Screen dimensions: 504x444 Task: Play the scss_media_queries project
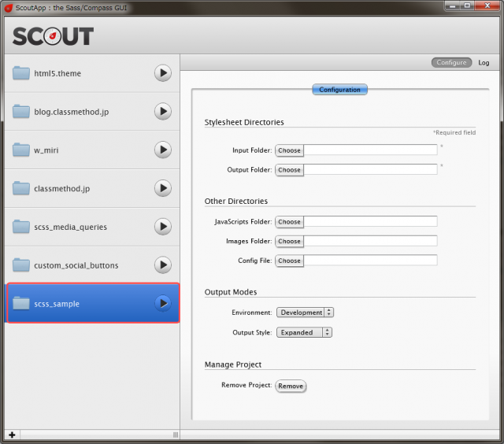(x=163, y=227)
